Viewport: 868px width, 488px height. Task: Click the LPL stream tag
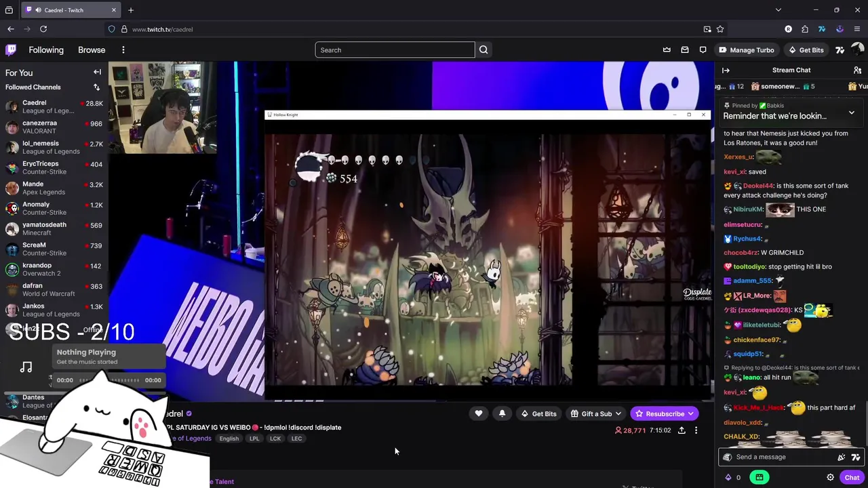pos(254,439)
